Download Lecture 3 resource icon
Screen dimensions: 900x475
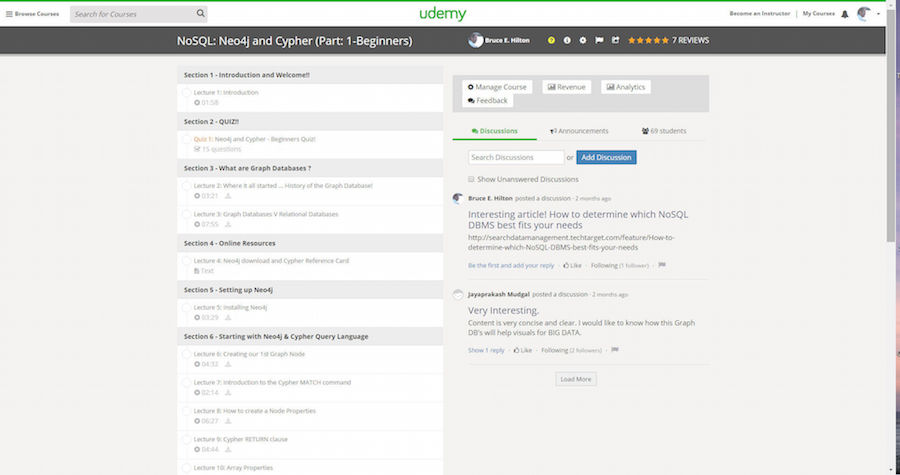click(228, 224)
